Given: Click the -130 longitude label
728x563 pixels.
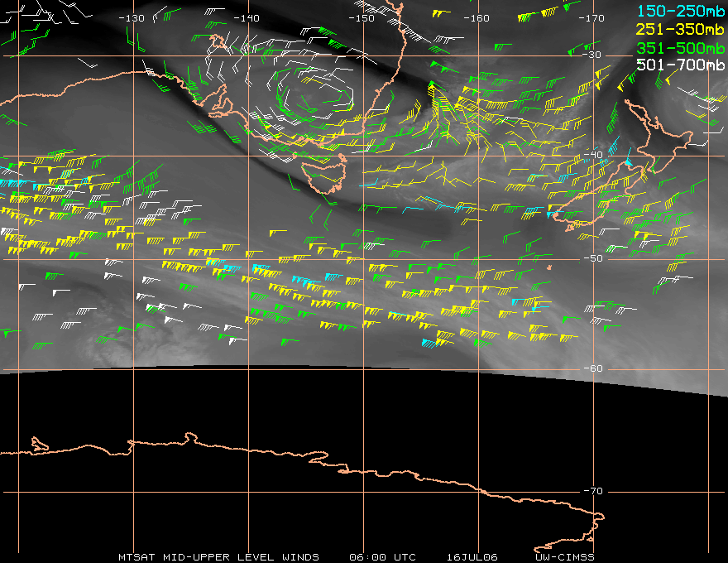Looking at the screenshot, I should (132, 18).
